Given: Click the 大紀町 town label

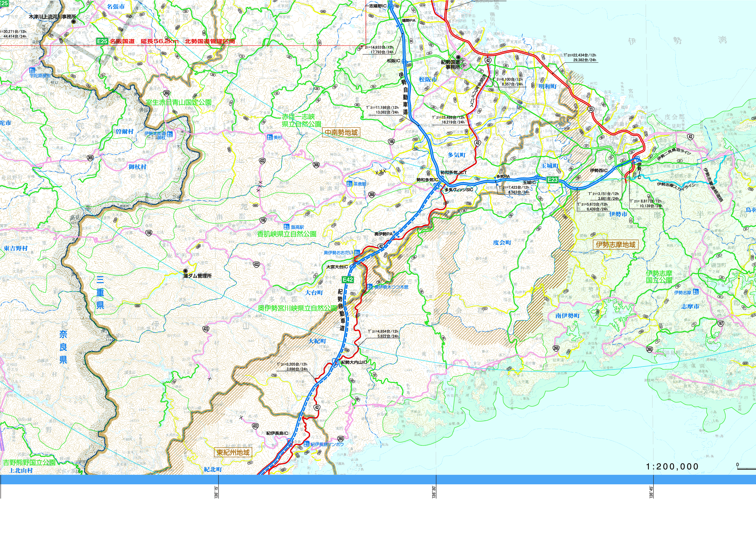Looking at the screenshot, I should (317, 341).
